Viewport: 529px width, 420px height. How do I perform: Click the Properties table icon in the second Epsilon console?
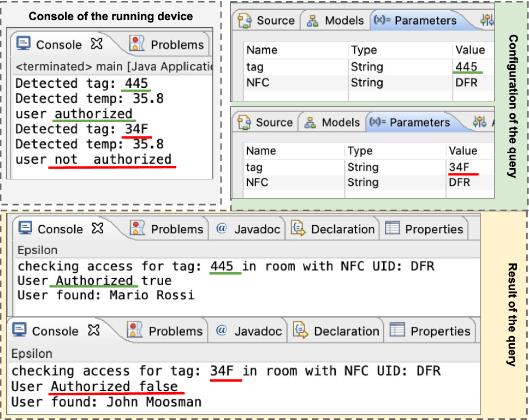[x=397, y=329]
